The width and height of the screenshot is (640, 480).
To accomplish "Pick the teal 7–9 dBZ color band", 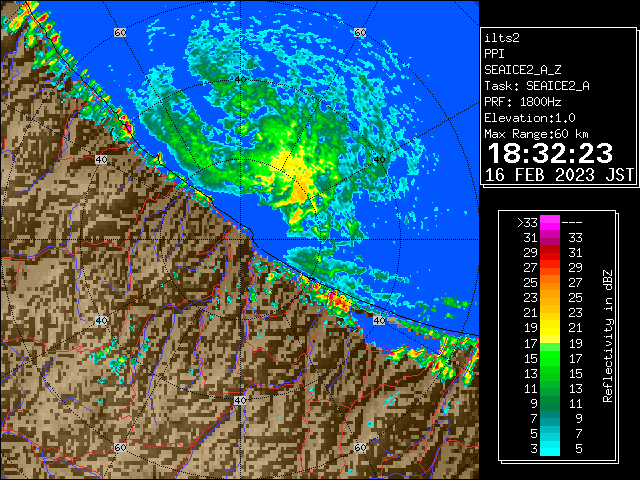I will 550,418.
